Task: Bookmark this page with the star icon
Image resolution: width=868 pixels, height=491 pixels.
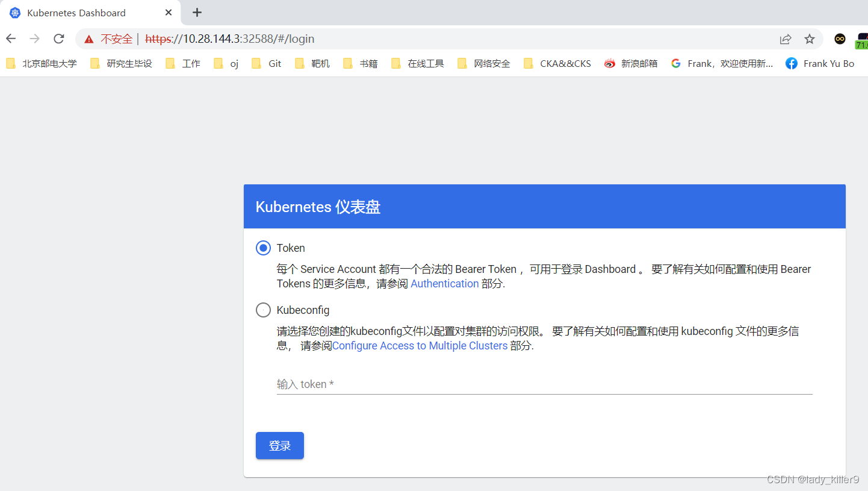Action: coord(810,39)
